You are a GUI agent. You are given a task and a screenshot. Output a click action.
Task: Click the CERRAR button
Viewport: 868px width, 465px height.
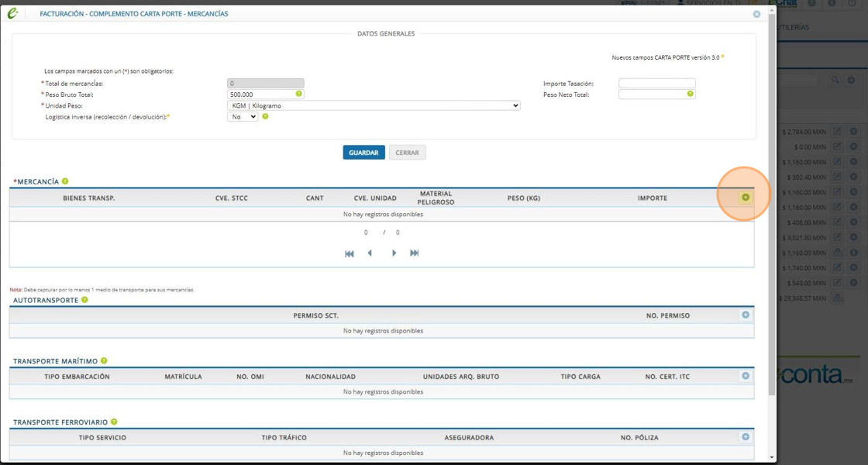click(x=408, y=153)
